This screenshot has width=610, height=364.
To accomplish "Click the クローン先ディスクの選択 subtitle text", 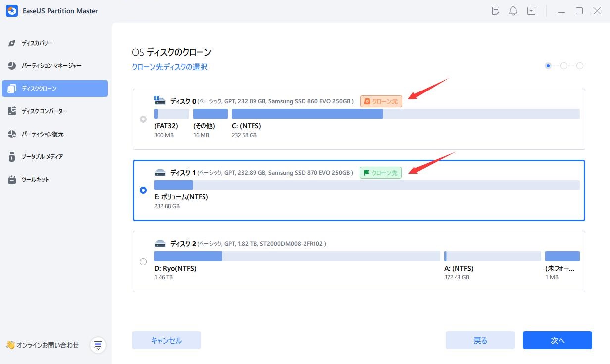I will point(170,67).
